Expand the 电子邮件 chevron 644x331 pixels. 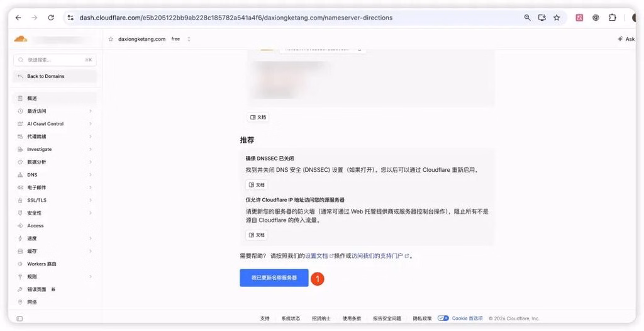point(91,188)
